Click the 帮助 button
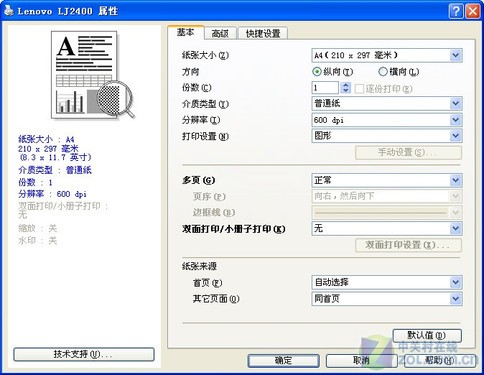This screenshot has height=375, width=484. [439, 361]
